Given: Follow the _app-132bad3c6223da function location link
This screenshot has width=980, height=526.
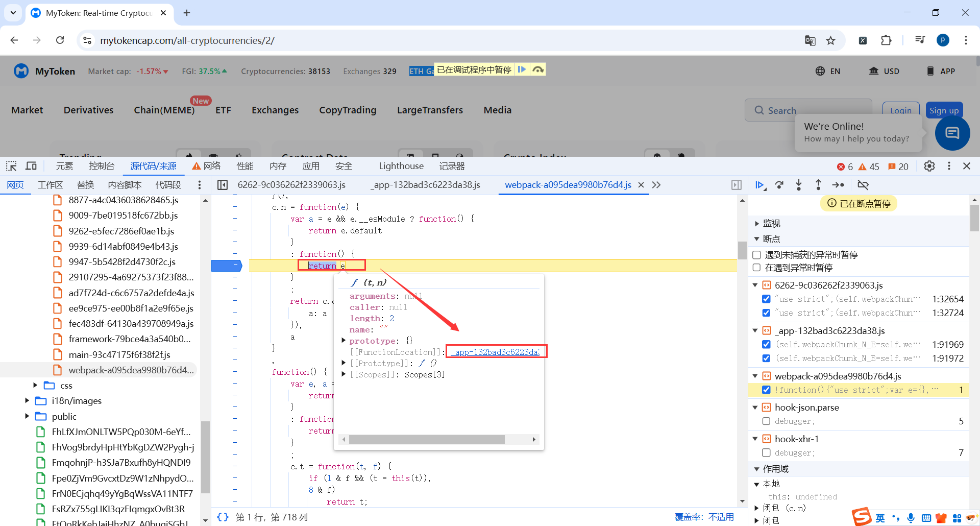Looking at the screenshot, I should tap(496, 352).
